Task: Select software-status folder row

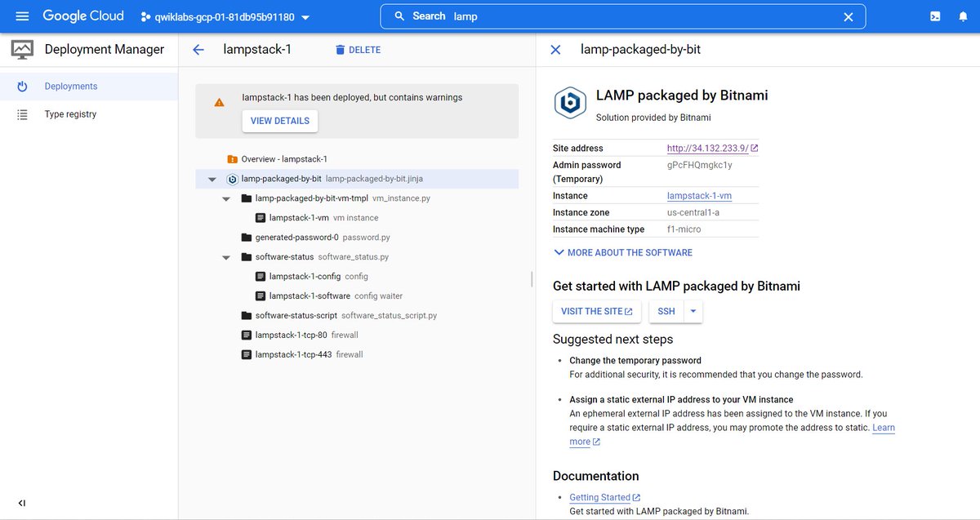Action: 357,257
